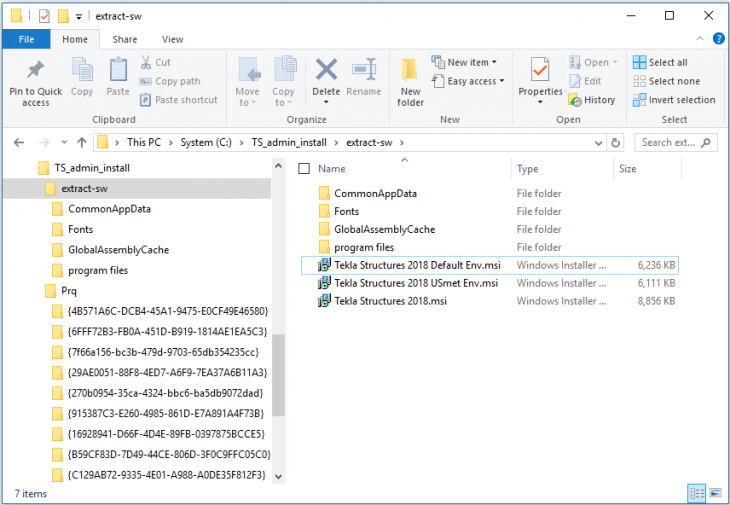The height and width of the screenshot is (505, 730).
Task: Click navigation pane scroll up arrow
Action: click(x=278, y=165)
